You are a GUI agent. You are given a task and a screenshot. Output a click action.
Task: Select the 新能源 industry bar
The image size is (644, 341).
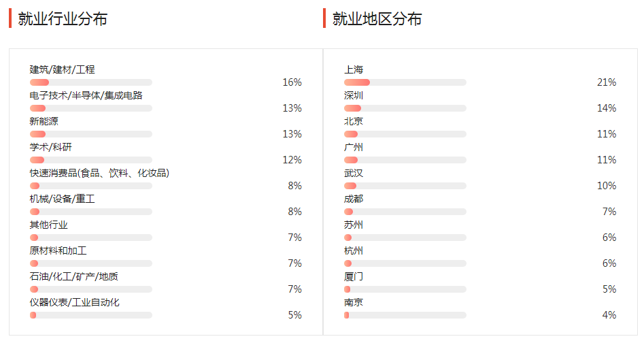pos(90,134)
